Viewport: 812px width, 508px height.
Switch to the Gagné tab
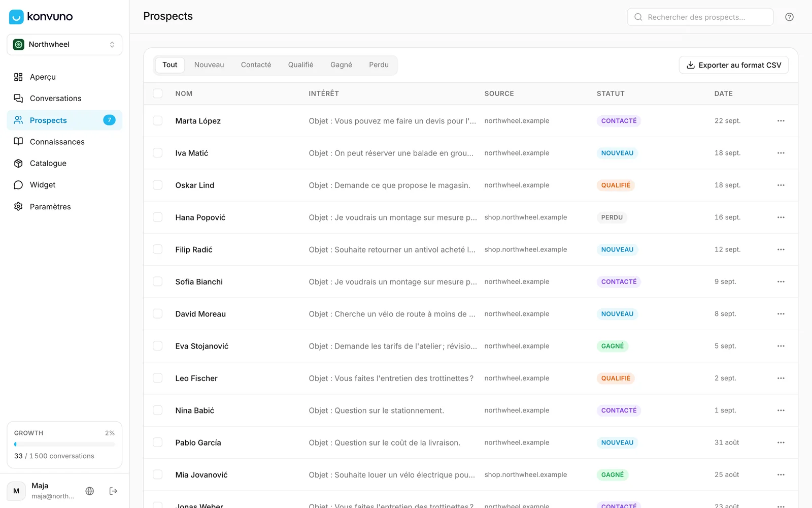click(x=341, y=65)
